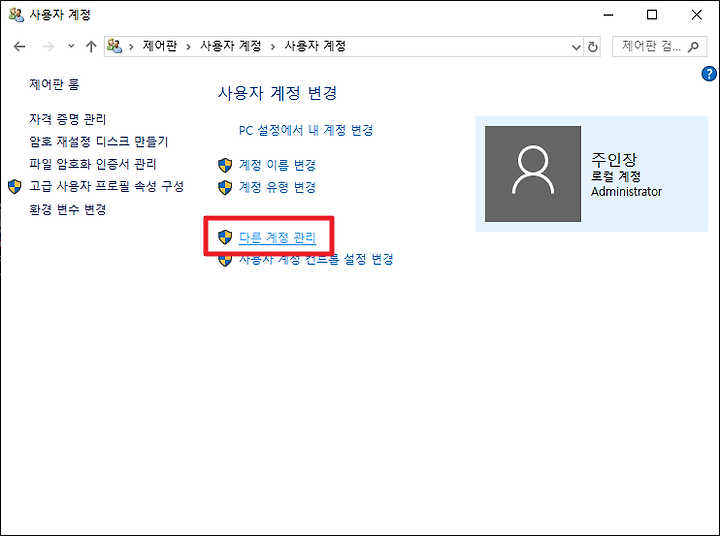Screen dimensions: 720x536
Task: Refresh the control panel page
Action: tap(593, 47)
